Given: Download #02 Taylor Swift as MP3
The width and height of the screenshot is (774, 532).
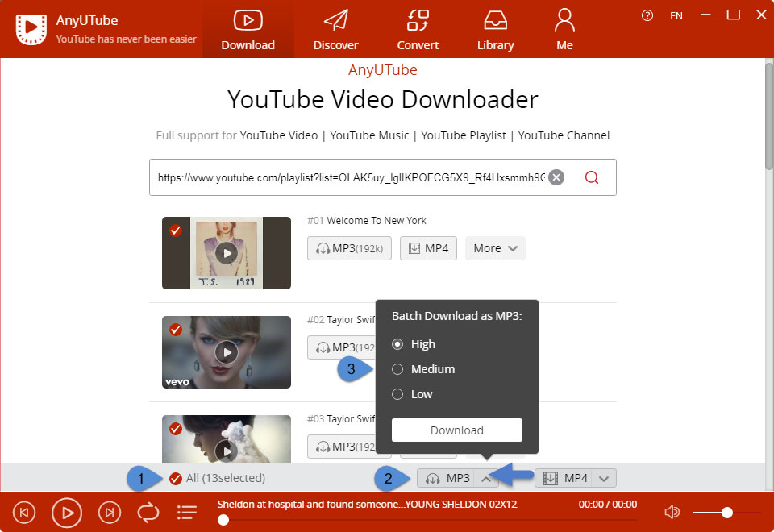Looking at the screenshot, I should click(342, 347).
